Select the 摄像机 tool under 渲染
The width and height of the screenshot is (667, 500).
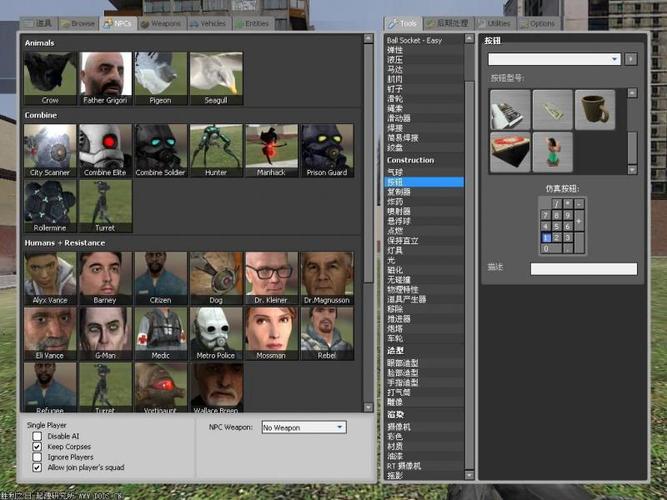[424, 427]
